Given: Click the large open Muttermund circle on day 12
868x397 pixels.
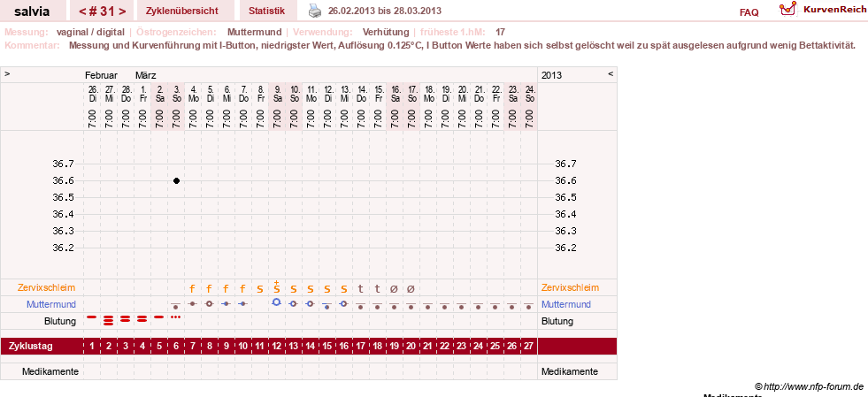Looking at the screenshot, I should [276, 302].
